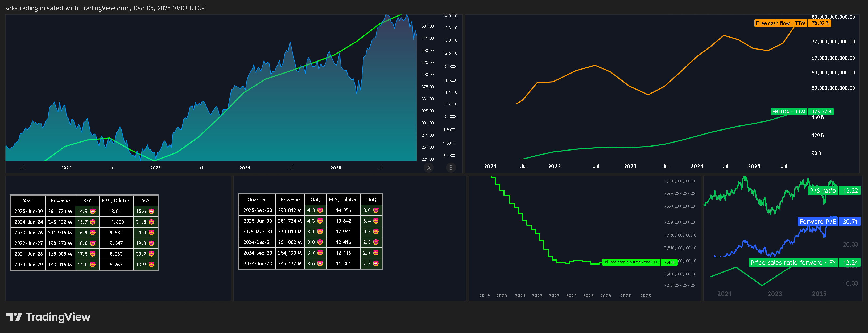The height and width of the screenshot is (333, 868).
Task: Select the 2023-Jun-26 year cell
Action: click(28, 233)
